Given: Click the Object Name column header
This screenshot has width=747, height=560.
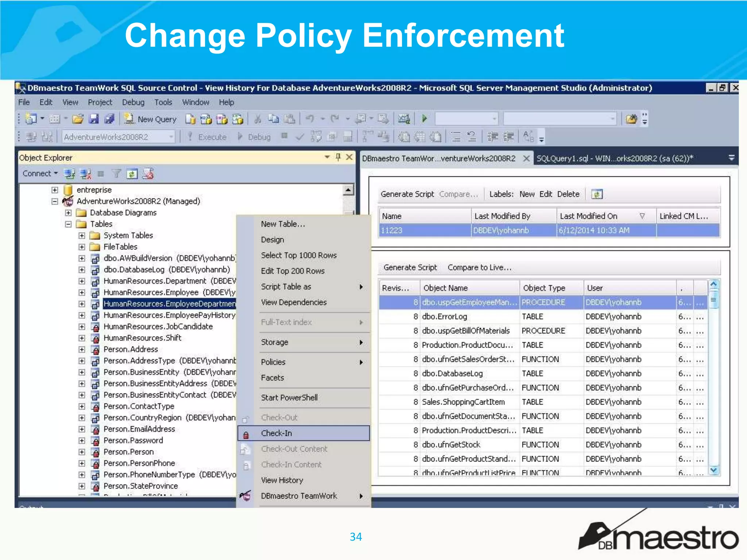Looking at the screenshot, I should [469, 288].
